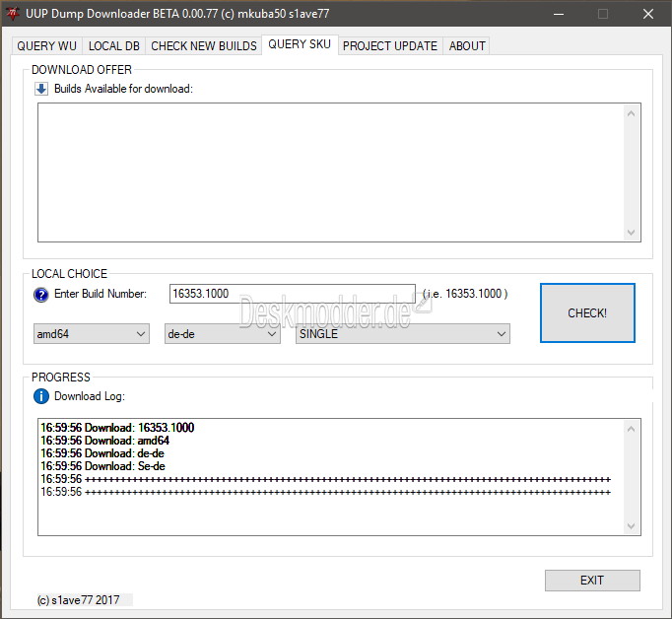
Task: Click the "Builds Available for download:" label
Action: click(x=123, y=89)
